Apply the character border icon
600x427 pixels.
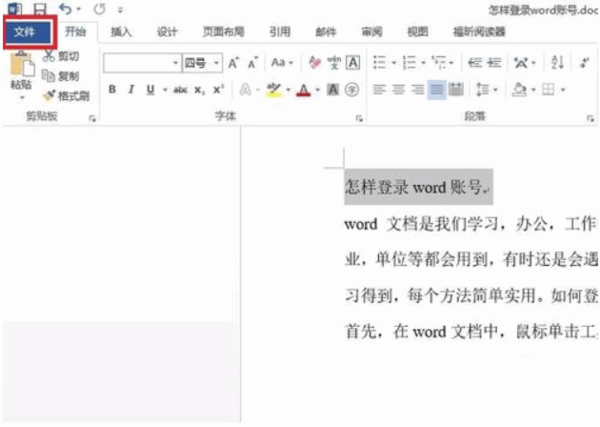[x=353, y=62]
